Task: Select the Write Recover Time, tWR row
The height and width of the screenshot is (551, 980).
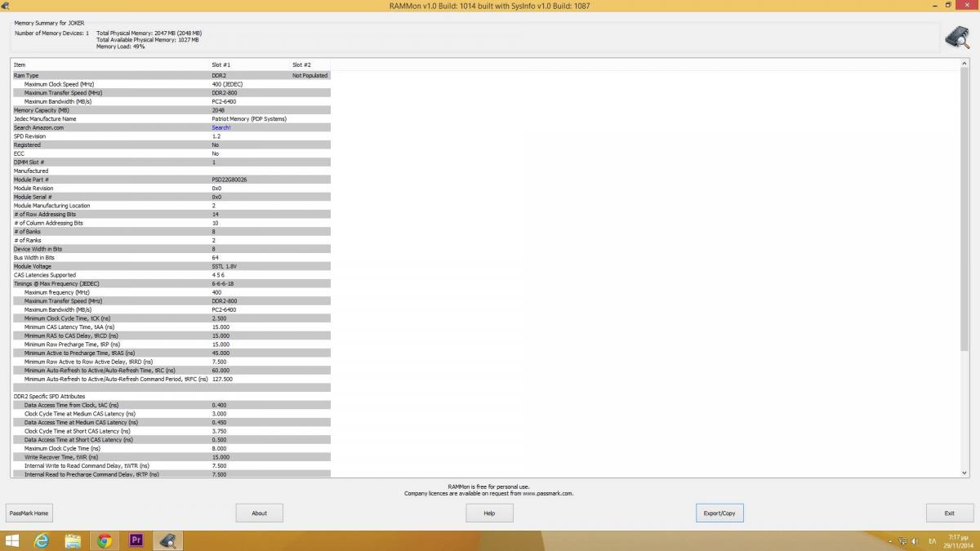Action: point(171,457)
